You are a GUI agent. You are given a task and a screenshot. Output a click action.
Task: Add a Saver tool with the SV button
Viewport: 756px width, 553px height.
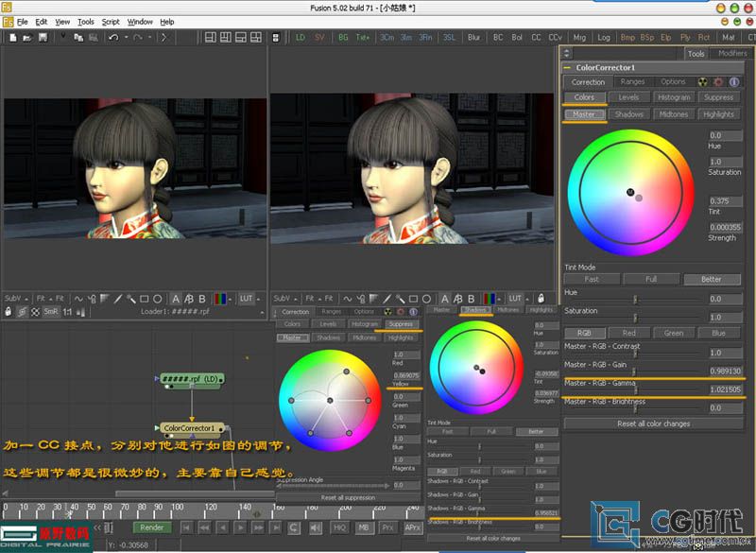click(319, 38)
